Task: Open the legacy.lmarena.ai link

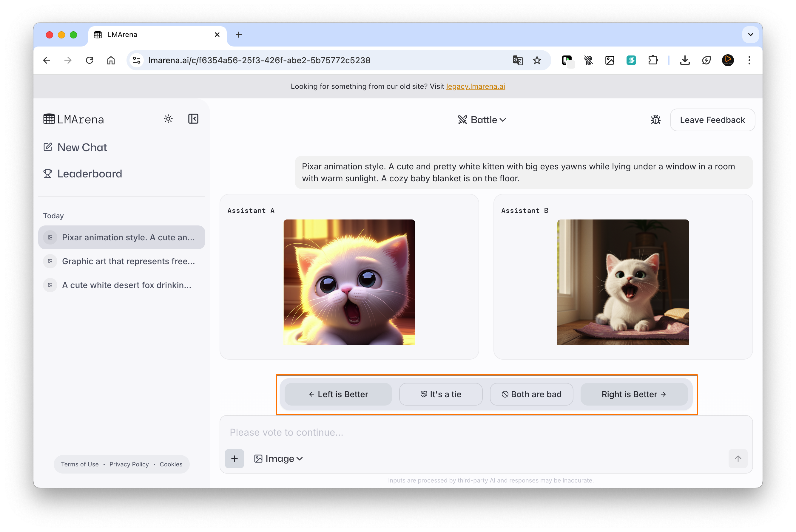Action: pyautogui.click(x=475, y=86)
